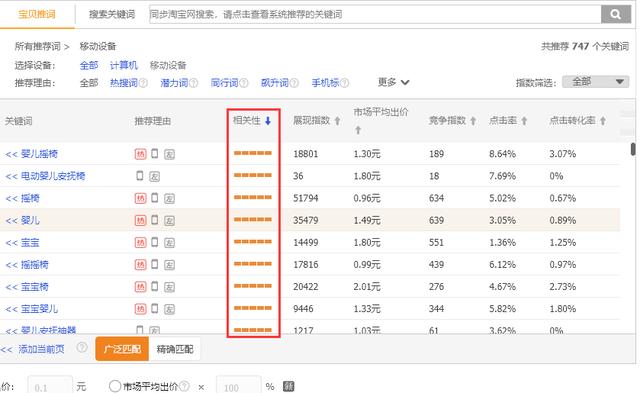Click the phone icon in 宝宝椅 row
Image resolution: width=640 pixels, height=393 pixels.
coord(155,286)
